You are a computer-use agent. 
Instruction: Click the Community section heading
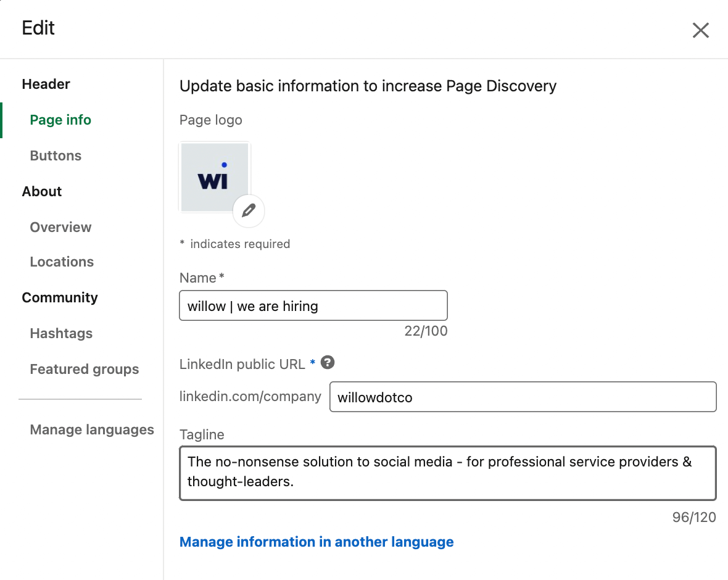point(60,297)
